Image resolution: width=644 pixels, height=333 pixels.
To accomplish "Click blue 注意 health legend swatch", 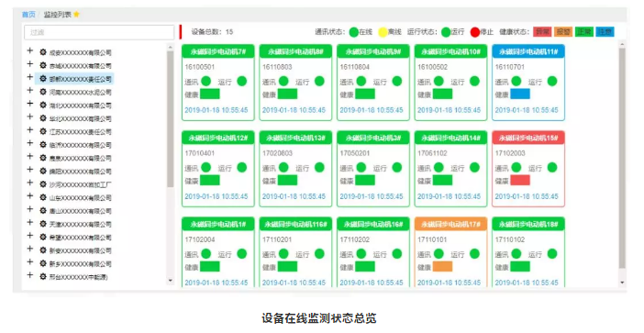I will (x=605, y=31).
